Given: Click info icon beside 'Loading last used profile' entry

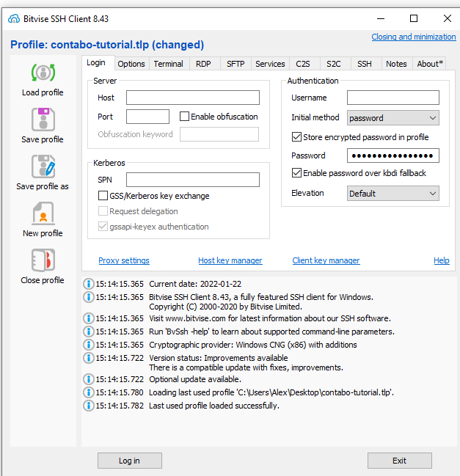Looking at the screenshot, I should (88, 392).
